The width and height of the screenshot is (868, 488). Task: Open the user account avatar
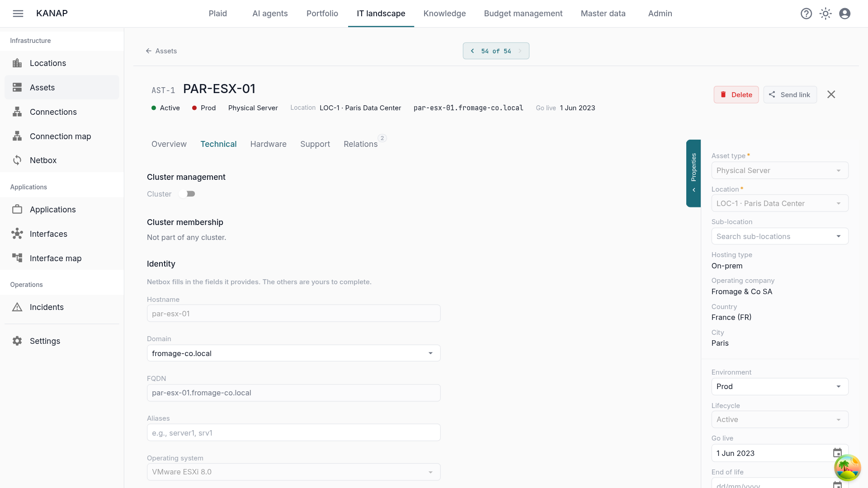click(844, 14)
